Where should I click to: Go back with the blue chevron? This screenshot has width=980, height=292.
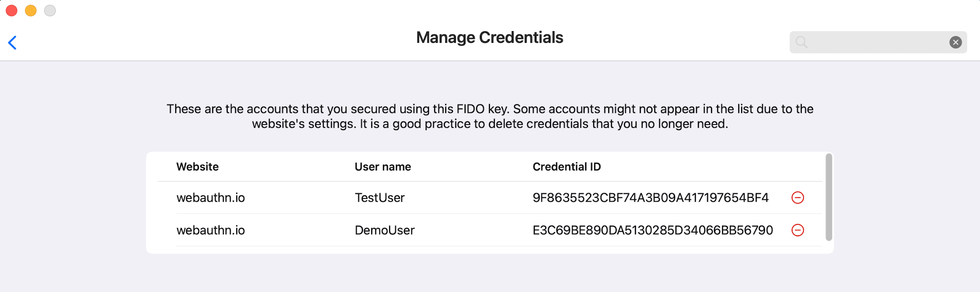tap(12, 43)
